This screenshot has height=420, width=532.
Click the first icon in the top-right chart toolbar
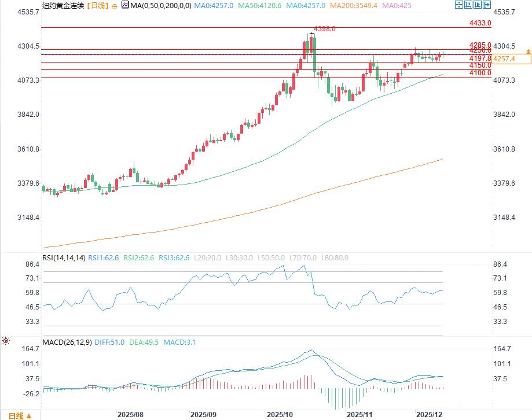tap(459, 5)
